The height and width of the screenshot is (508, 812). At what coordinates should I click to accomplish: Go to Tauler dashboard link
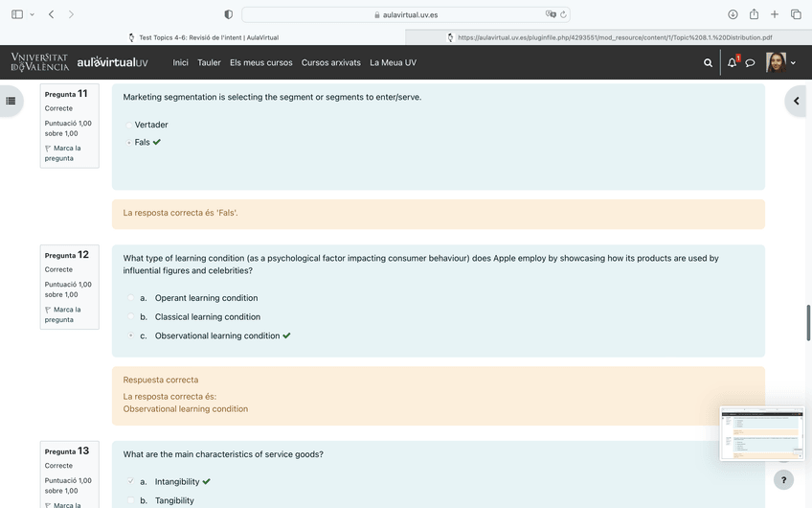point(209,63)
